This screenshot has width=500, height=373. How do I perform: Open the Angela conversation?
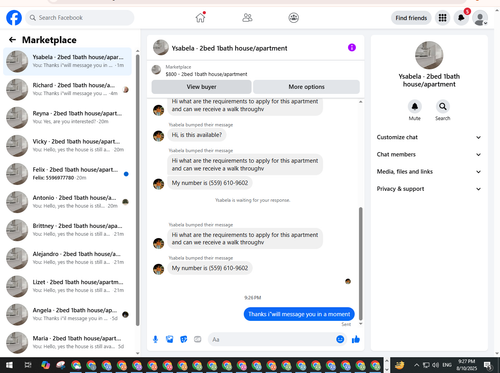[x=67, y=314]
